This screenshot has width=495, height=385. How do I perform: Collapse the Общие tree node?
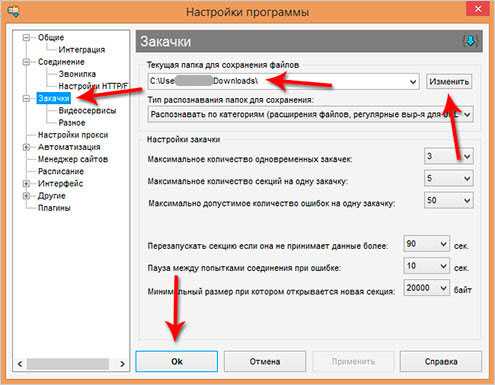tap(26, 37)
